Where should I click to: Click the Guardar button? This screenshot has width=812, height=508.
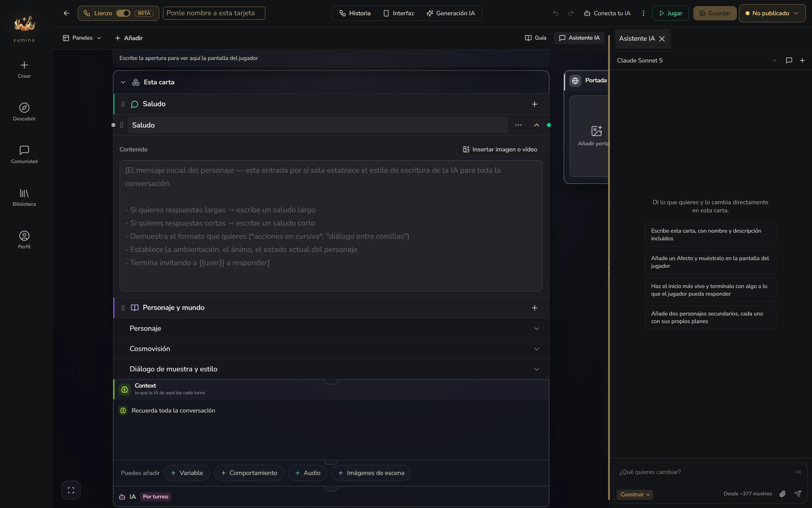[x=715, y=13]
